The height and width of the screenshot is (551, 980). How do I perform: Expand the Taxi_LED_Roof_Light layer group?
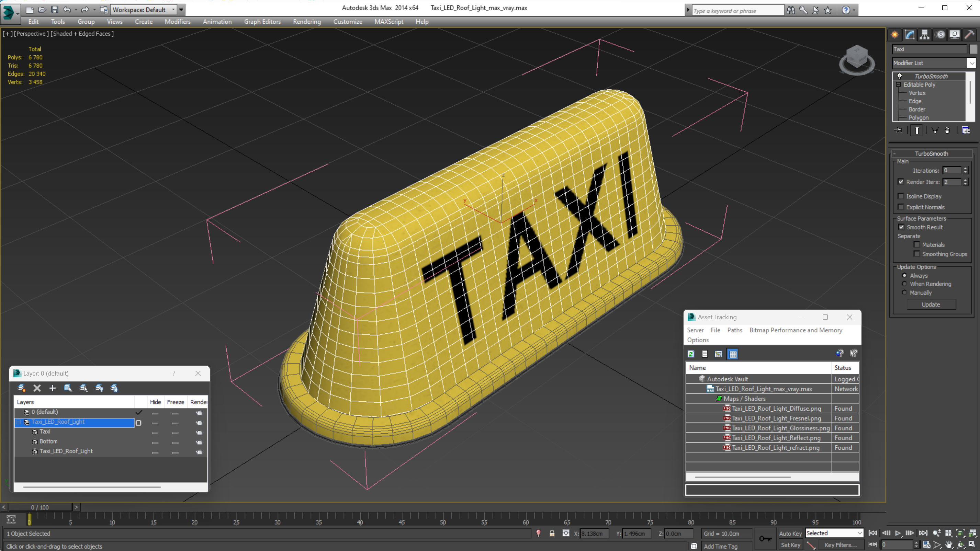18,422
